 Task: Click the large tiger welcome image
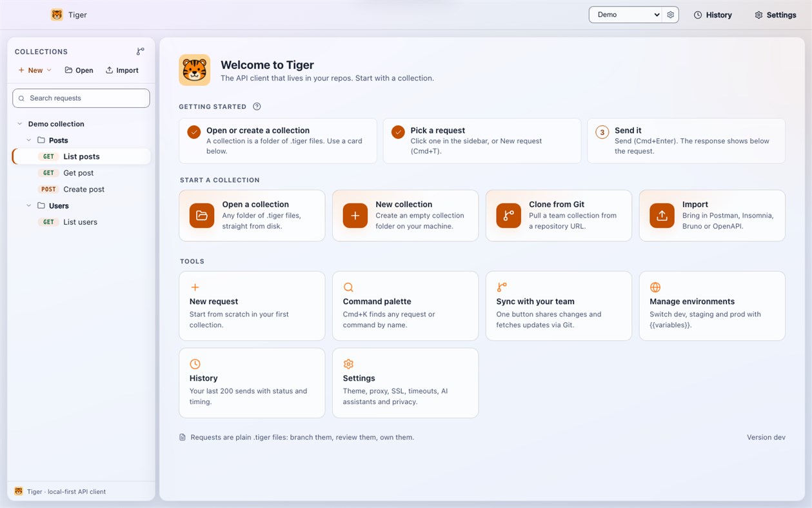195,70
